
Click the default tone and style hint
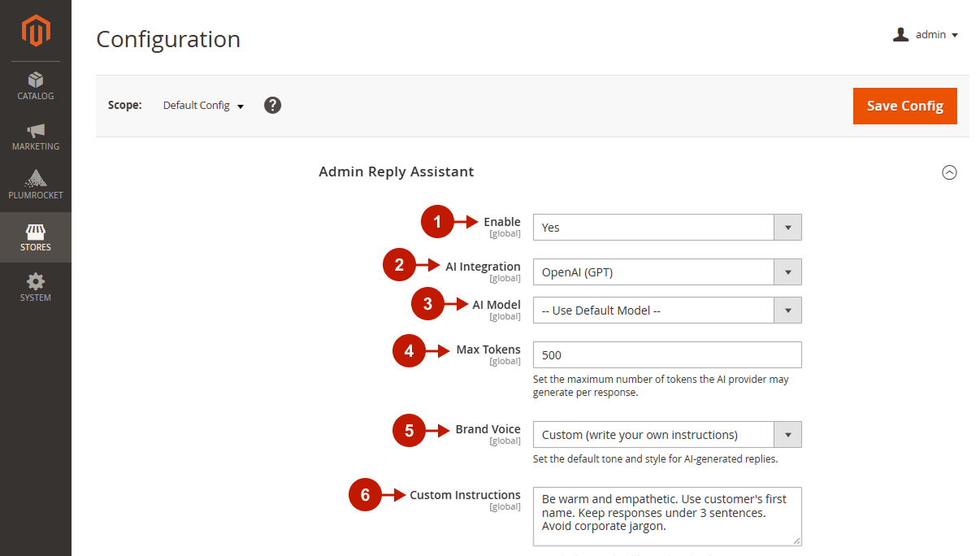(656, 459)
